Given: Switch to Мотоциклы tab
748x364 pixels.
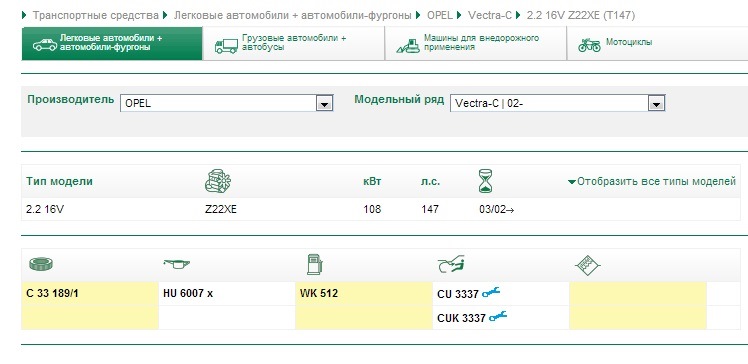Looking at the screenshot, I should pyautogui.click(x=657, y=43).
